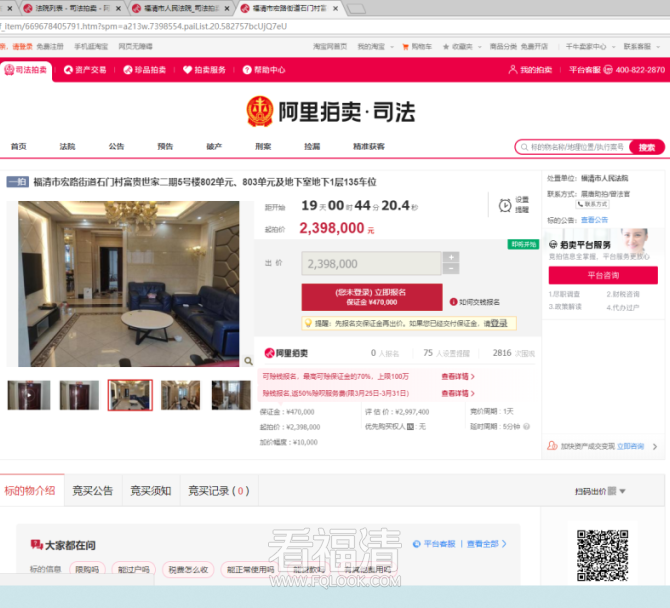Click arrow next to 立即咨询
Image resolution: width=670 pixels, height=608 pixels.
(x=655, y=447)
